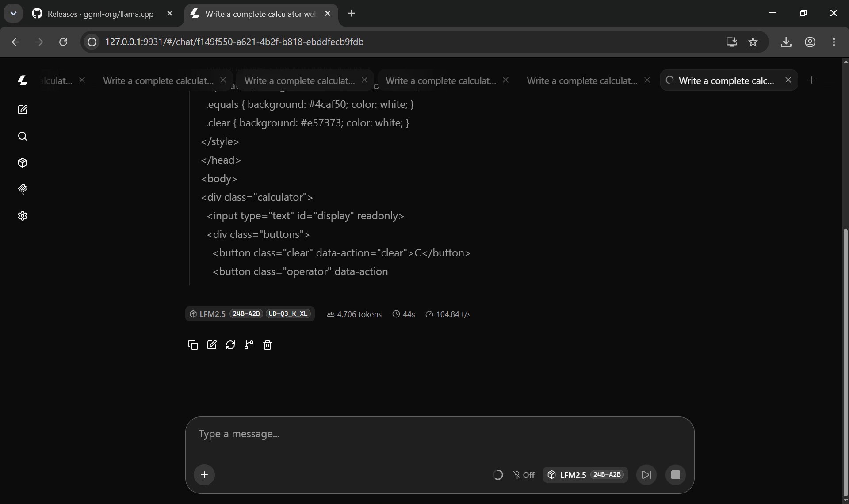Close the Releases ggml-org/llama.cpp browser tab
Image resolution: width=849 pixels, height=504 pixels.
(170, 14)
